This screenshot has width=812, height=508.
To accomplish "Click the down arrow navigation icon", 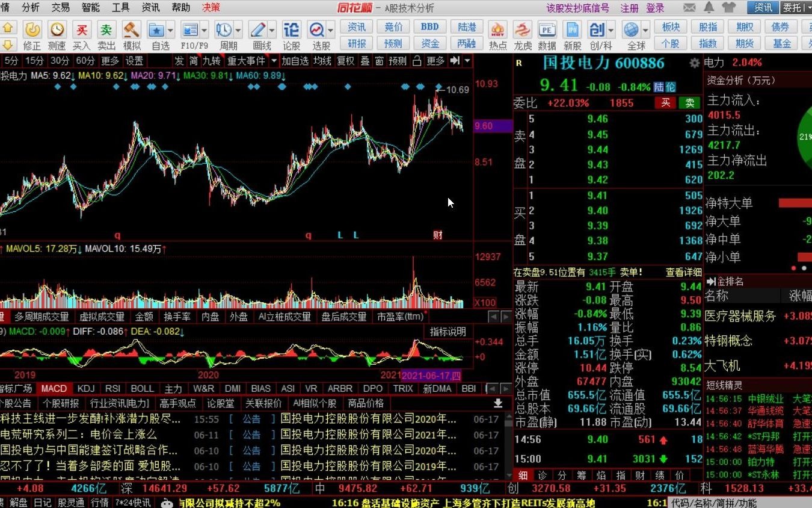I will (8, 45).
